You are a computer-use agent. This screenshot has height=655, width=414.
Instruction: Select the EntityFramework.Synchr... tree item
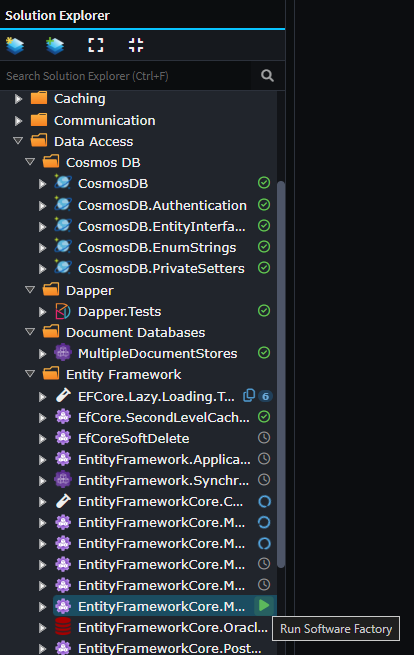(163, 480)
